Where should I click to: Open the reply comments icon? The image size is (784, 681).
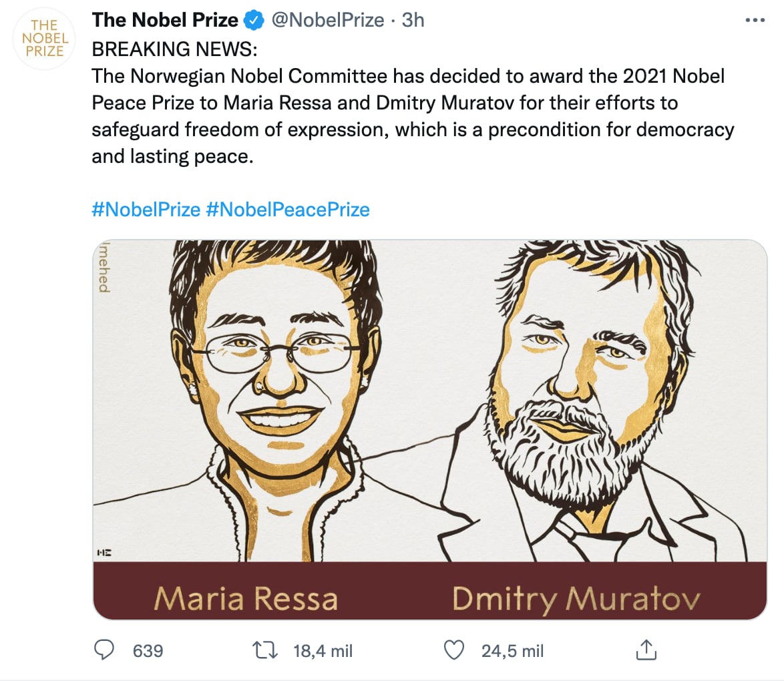tap(104, 650)
